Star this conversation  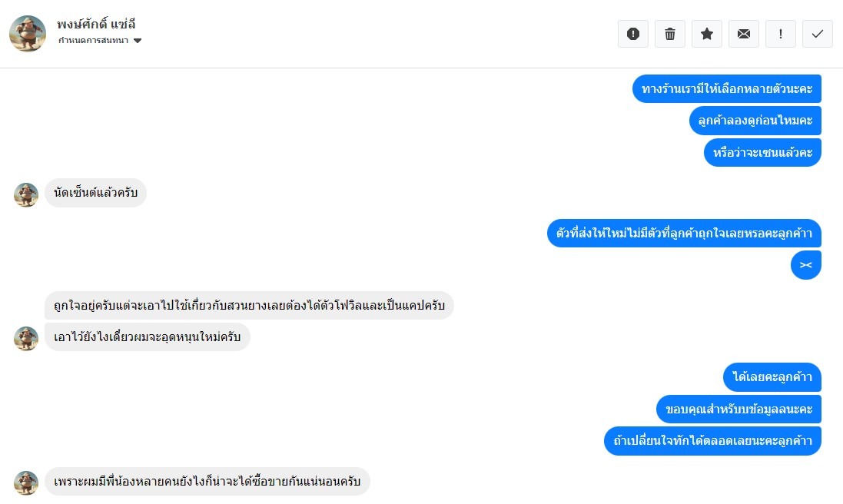[707, 34]
